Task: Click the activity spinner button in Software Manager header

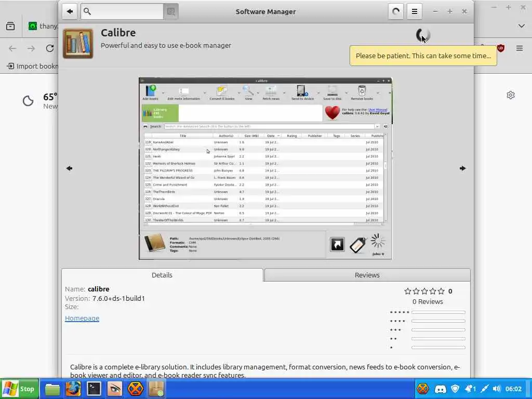Action: [396, 11]
